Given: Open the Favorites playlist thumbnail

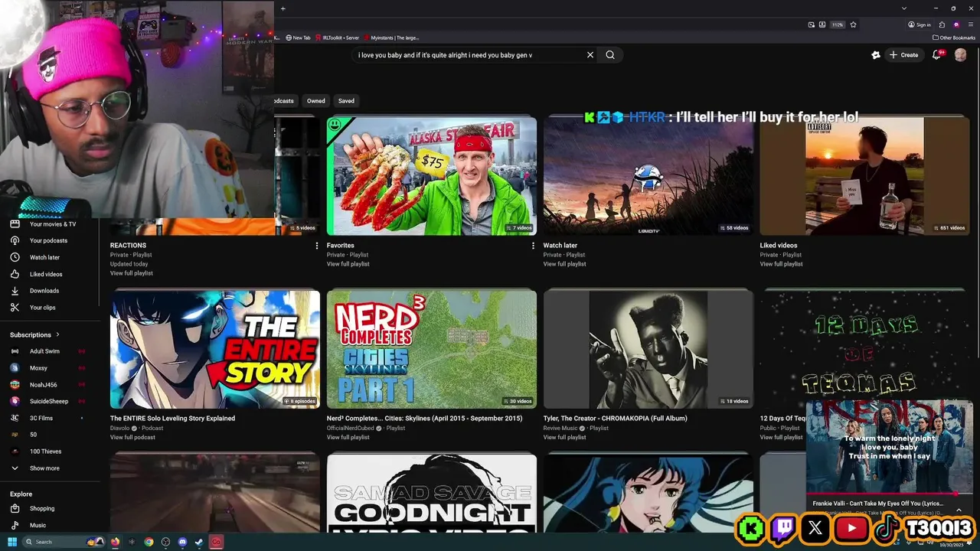Looking at the screenshot, I should pos(432,176).
